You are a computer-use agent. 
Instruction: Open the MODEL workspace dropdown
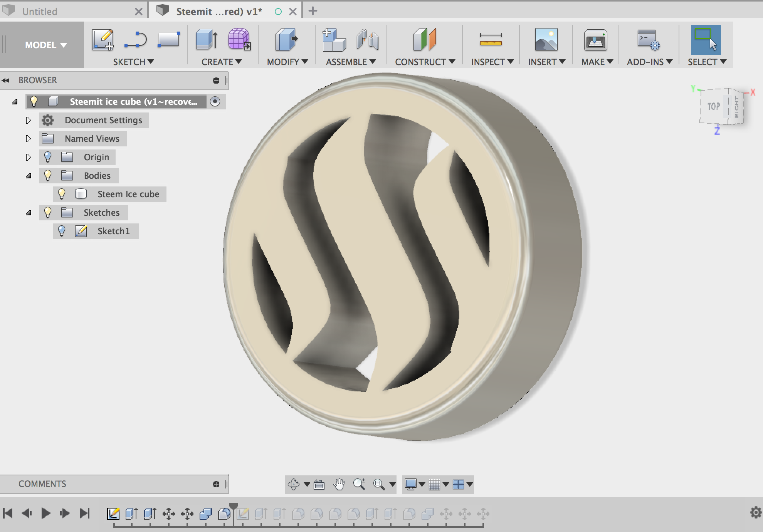click(46, 45)
